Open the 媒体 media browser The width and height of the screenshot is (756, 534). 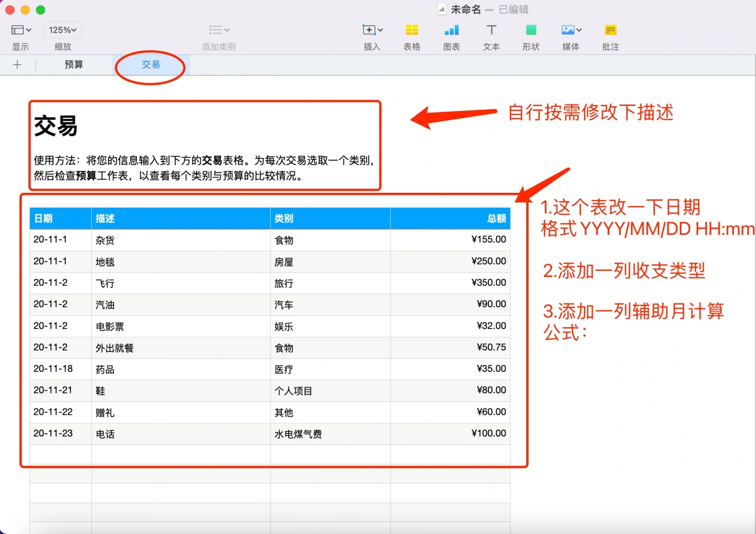[x=568, y=31]
